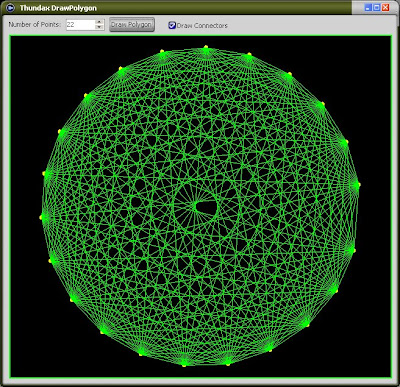Viewport: 400px width, 387px height.
Task: Select the yellow vertex just right of topmost
Action: [x=249, y=54]
